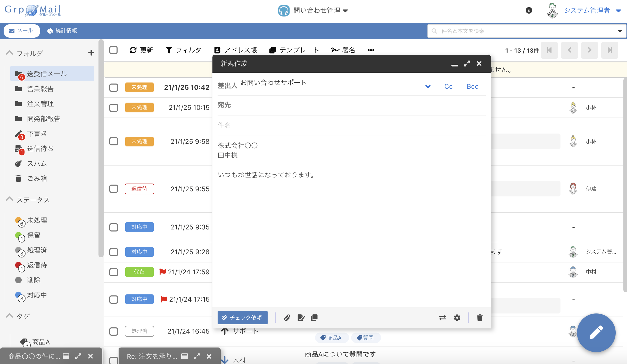Check the 21/1/25 9:55 返信待 mail checkbox

tap(113, 189)
